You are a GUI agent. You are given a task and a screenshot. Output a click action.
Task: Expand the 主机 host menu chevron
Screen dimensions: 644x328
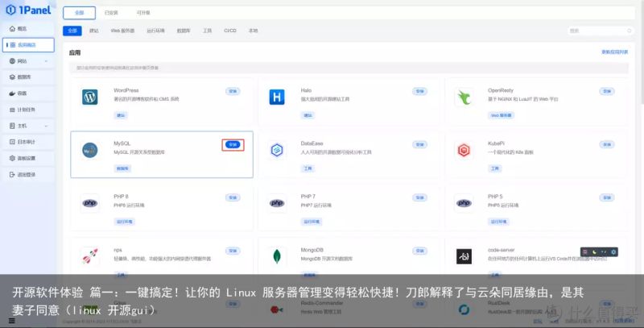click(x=46, y=126)
